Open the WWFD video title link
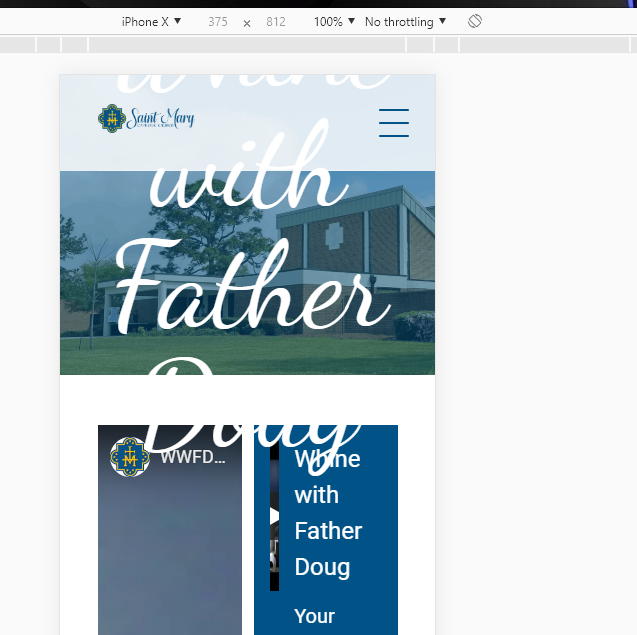637x635 pixels. [x=193, y=457]
